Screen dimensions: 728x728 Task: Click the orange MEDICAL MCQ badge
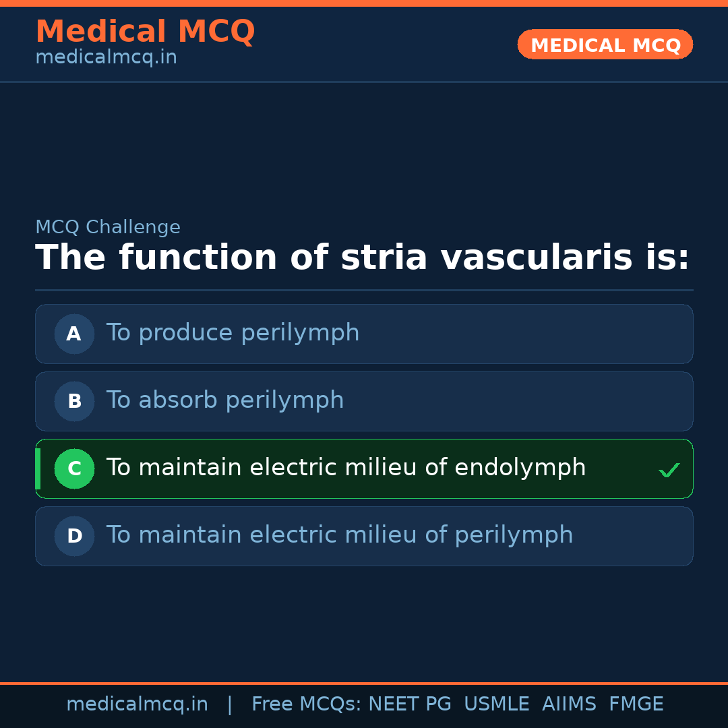coord(605,44)
